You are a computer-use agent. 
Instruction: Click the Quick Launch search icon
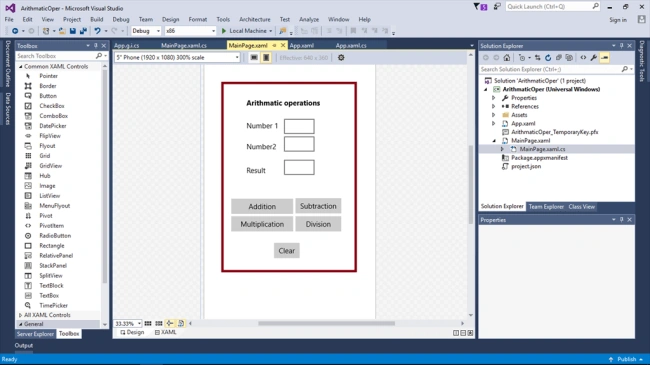595,6
